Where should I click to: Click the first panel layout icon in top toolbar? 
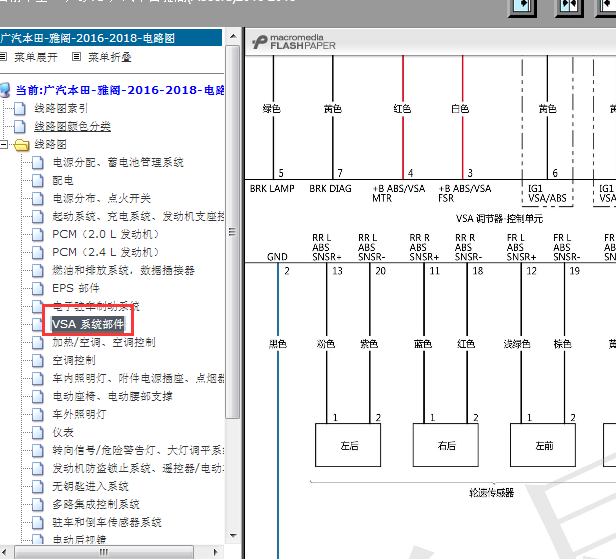522,7
